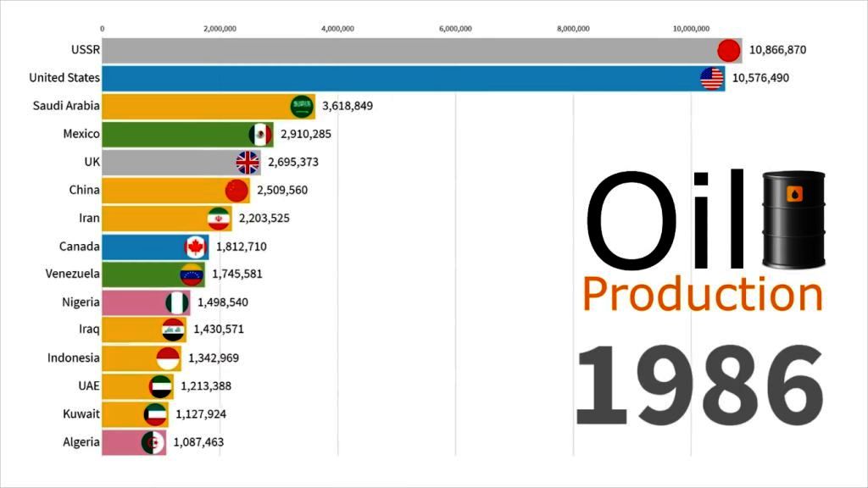Click the China flag icon
Image resolution: width=868 pixels, height=488 pixels.
[236, 191]
